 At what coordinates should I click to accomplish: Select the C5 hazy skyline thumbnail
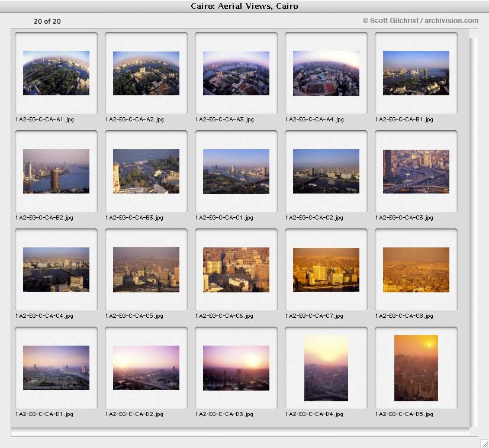click(x=146, y=269)
